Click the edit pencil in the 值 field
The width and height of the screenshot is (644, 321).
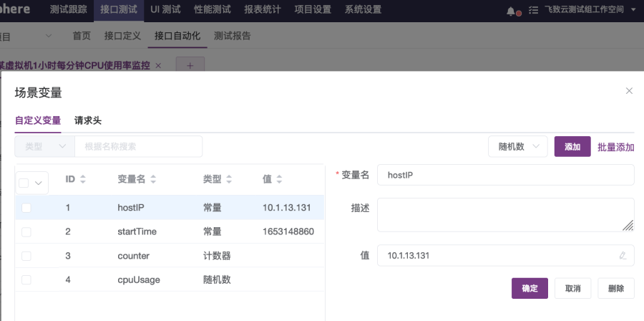coord(623,255)
